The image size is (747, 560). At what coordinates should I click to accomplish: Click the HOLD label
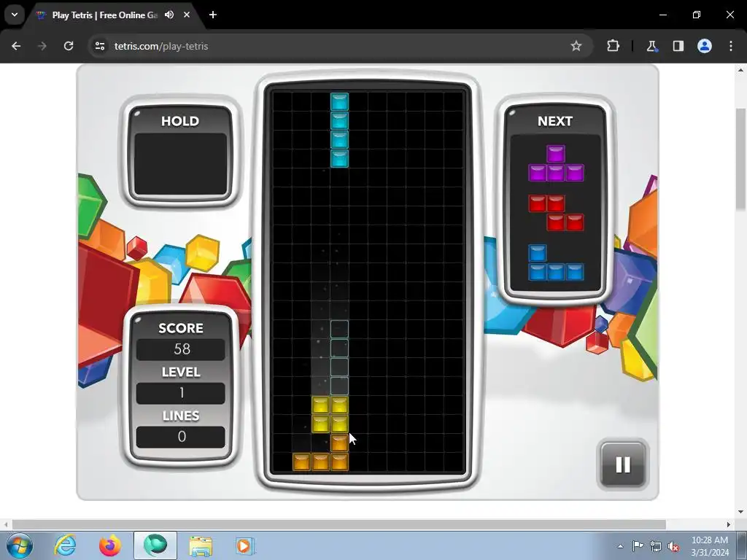pyautogui.click(x=180, y=121)
